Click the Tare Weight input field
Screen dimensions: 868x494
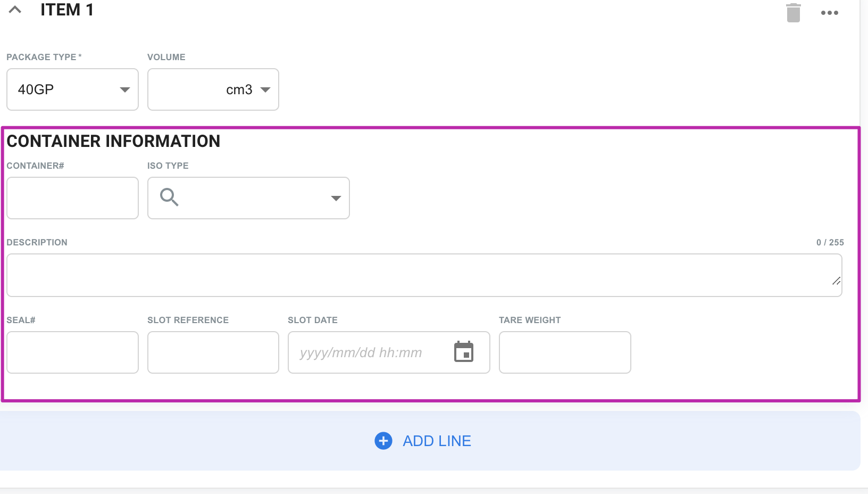point(565,352)
